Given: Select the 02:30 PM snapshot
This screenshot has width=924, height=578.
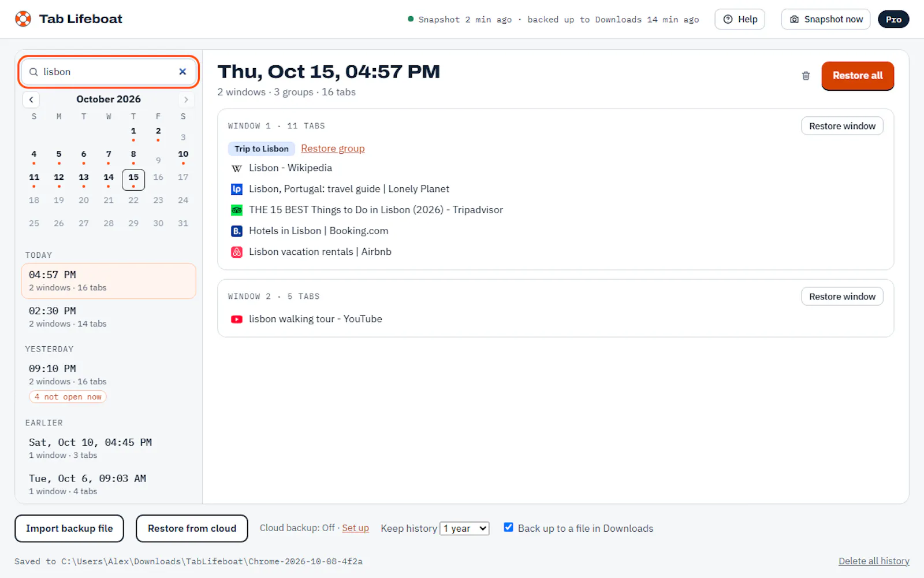Looking at the screenshot, I should tap(109, 317).
